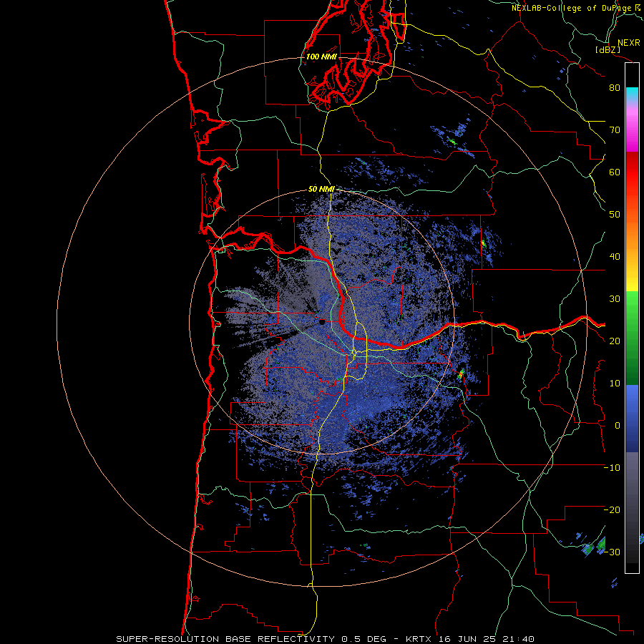The height and width of the screenshot is (644, 644).
Task: Click the "NEXLAB-College of DuPage" header text
Action: pos(572,8)
